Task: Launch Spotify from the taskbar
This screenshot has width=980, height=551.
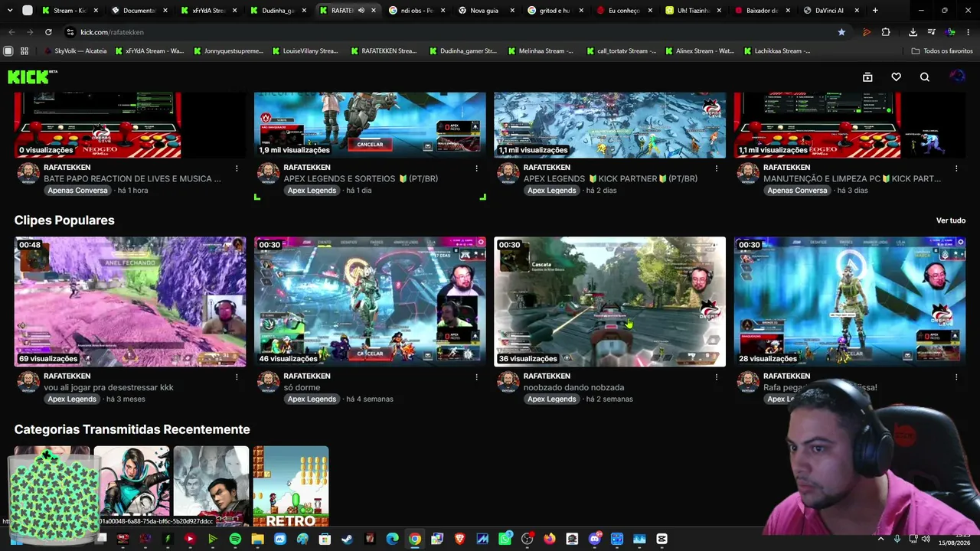Action: (235, 539)
